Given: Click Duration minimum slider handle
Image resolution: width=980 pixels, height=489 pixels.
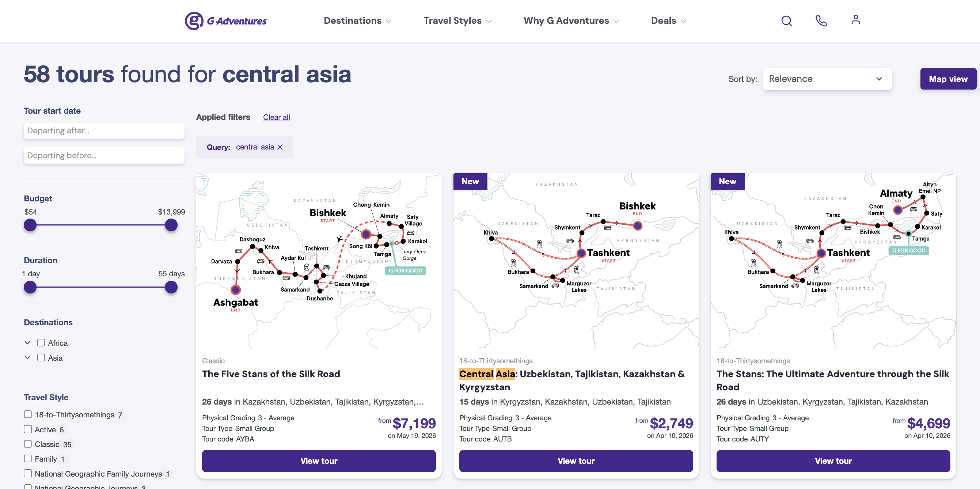Looking at the screenshot, I should (x=30, y=287).
